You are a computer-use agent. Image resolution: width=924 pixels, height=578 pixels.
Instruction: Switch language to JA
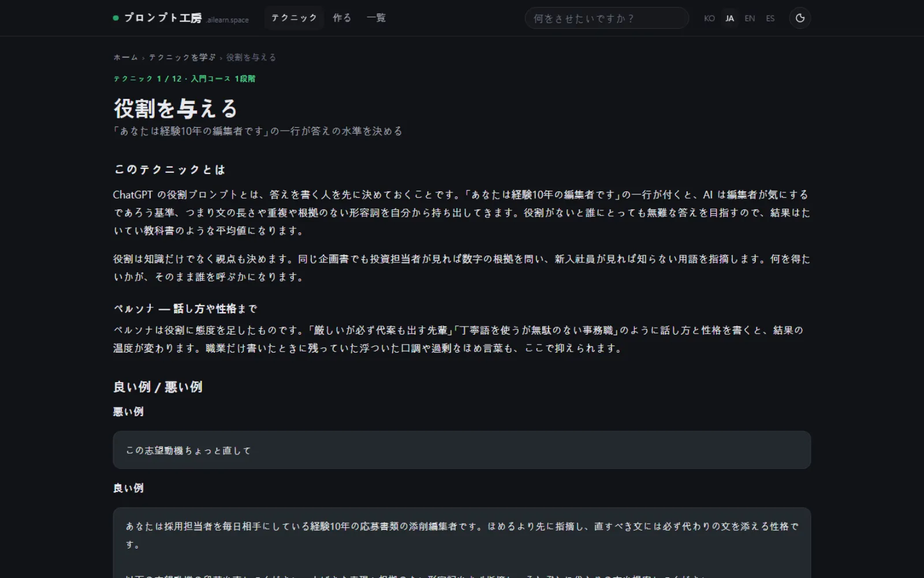click(x=730, y=18)
